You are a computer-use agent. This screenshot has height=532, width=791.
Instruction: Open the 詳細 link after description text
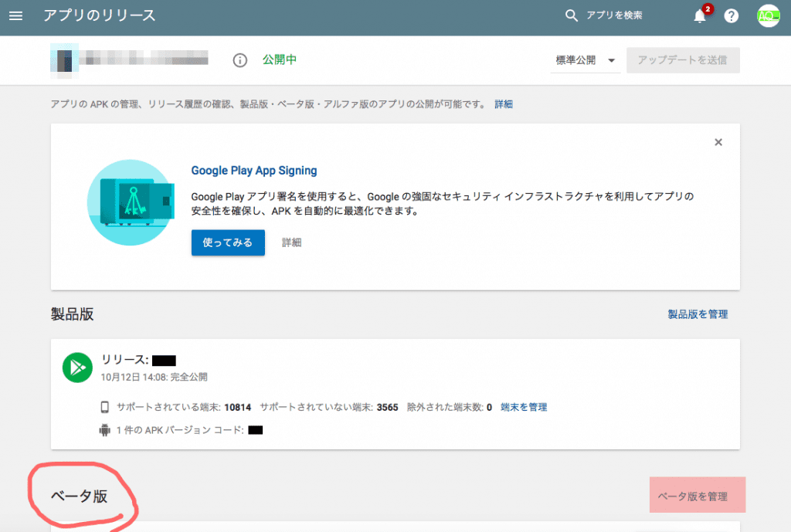pyautogui.click(x=504, y=104)
